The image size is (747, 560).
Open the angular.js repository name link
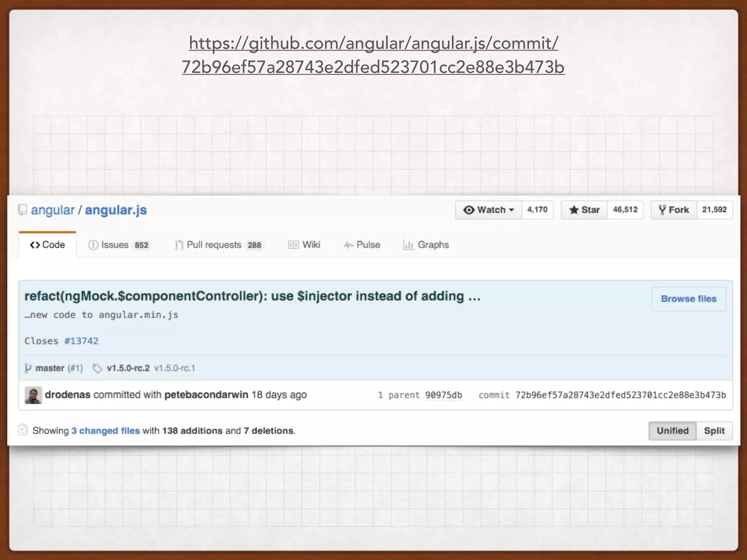[116, 210]
